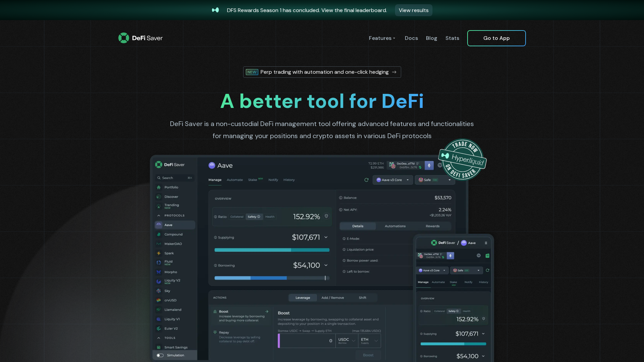The width and height of the screenshot is (644, 362).
Task: Open the USDC borrow asset dropdown
Action: click(346, 341)
